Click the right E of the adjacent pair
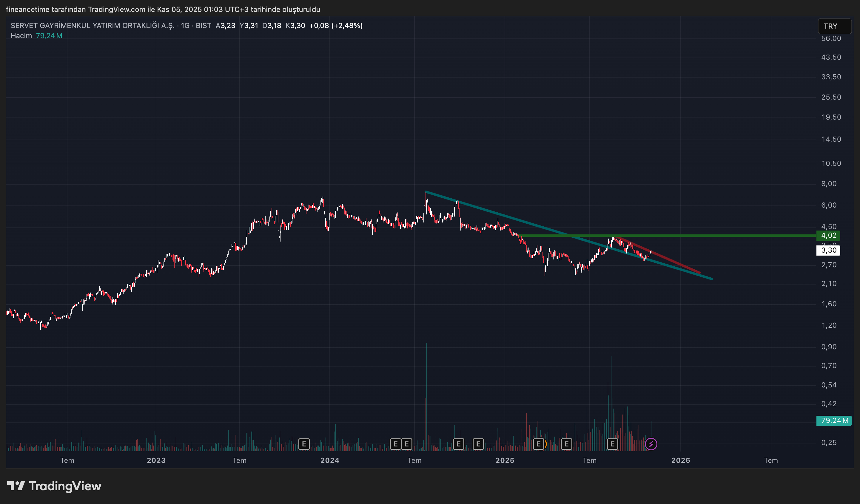 [x=406, y=444]
